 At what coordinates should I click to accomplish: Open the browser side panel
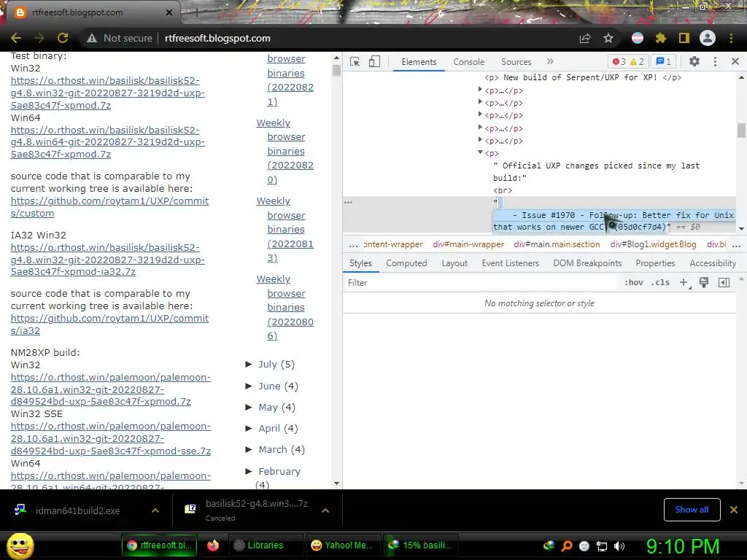(x=684, y=38)
